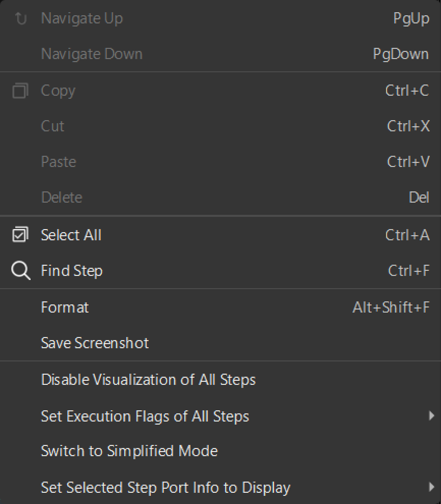Select the Navigate Down menu entry
The width and height of the screenshot is (441, 504).
(92, 53)
